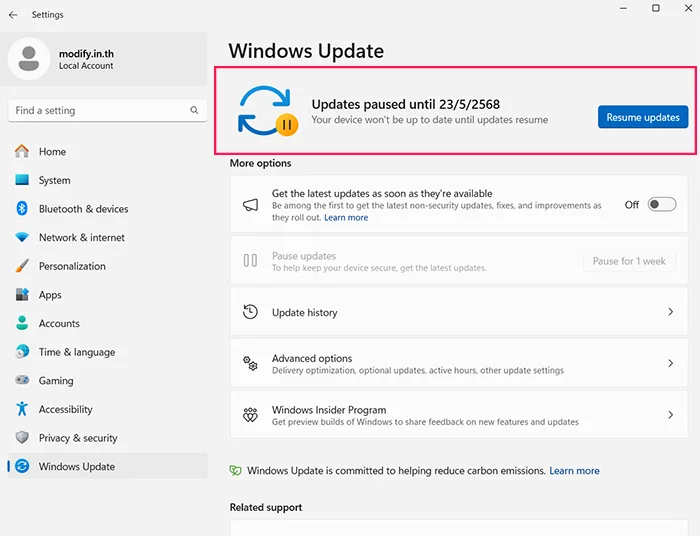Open Advanced options row
The width and height of the screenshot is (700, 536).
pos(459,363)
